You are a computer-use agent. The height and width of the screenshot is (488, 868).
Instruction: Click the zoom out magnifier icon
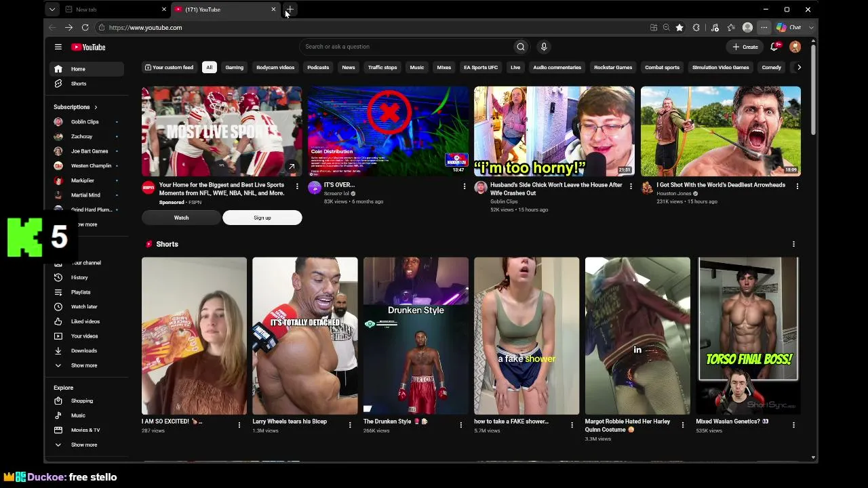click(667, 28)
